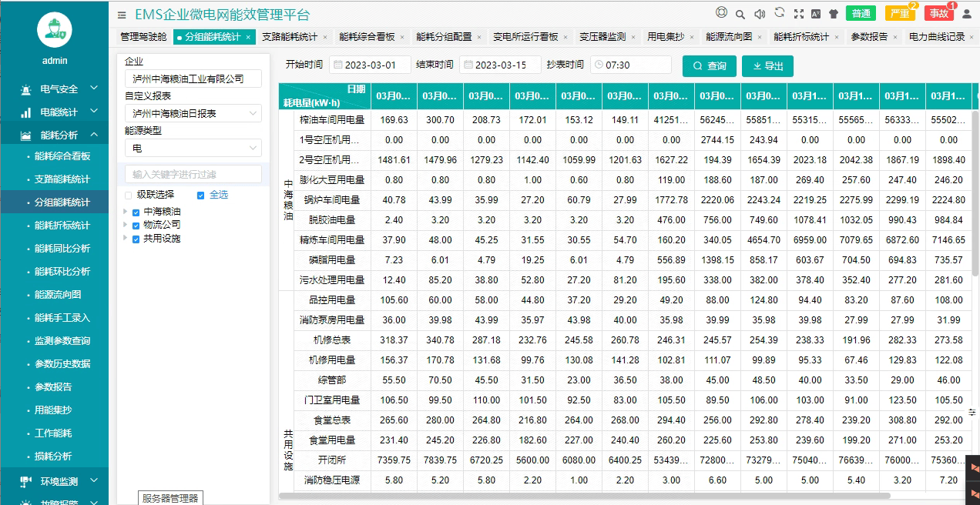Click the table's vertical scrollbar

pos(975,192)
